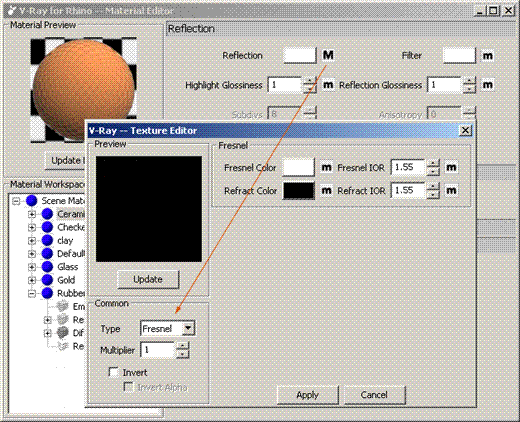
Task: Expand the Checker material node
Action: tap(32, 227)
